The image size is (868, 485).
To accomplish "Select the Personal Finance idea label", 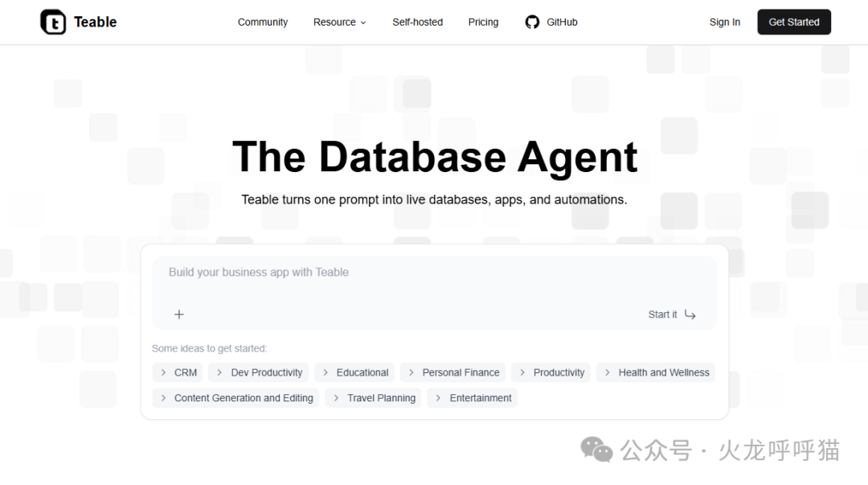I will [461, 372].
